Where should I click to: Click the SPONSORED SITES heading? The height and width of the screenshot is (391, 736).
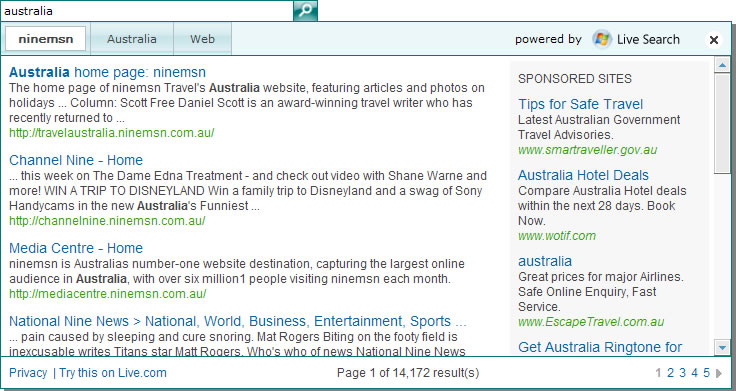point(575,79)
